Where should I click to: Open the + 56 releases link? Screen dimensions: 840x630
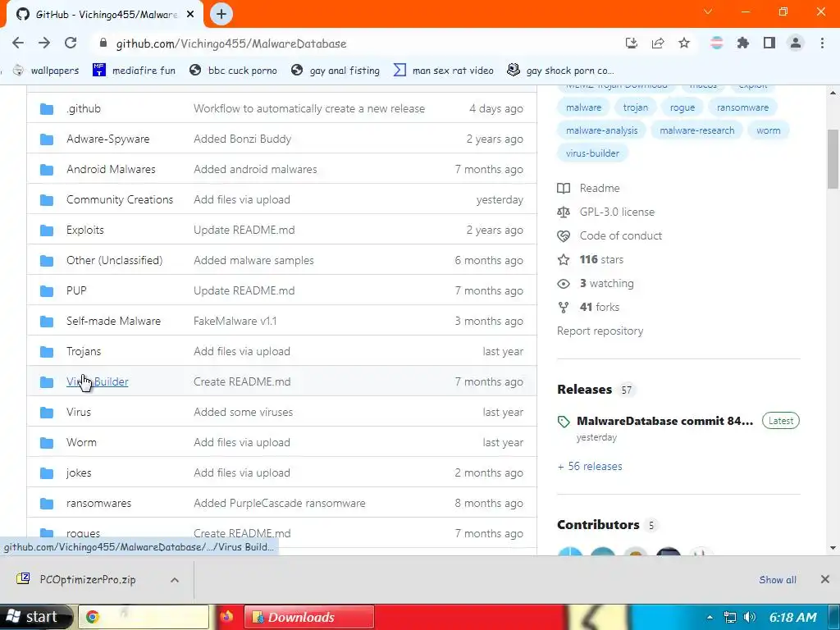coord(590,466)
